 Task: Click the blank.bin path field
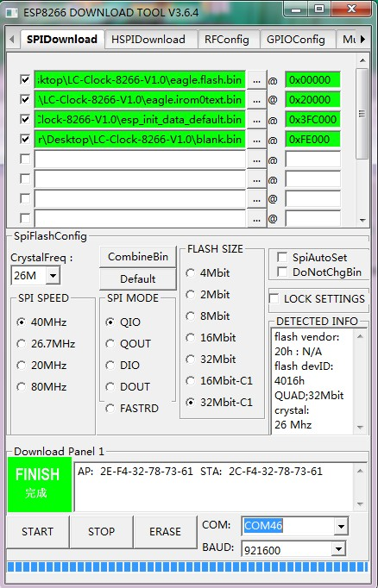click(140, 140)
